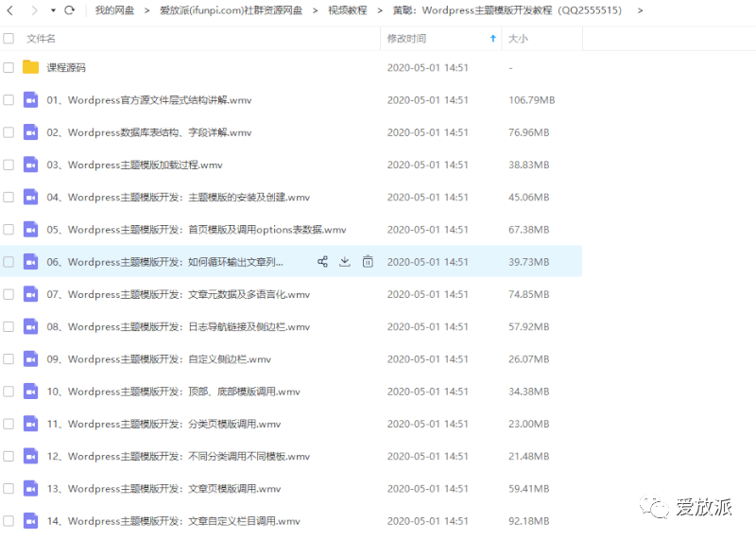
Task: Delete file 06 with the trash icon
Action: (x=368, y=262)
